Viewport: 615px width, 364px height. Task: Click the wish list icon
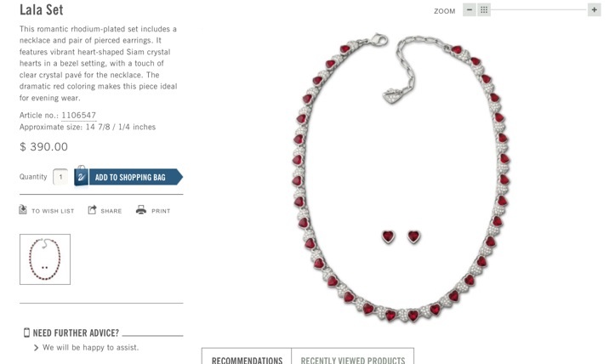coord(23,210)
